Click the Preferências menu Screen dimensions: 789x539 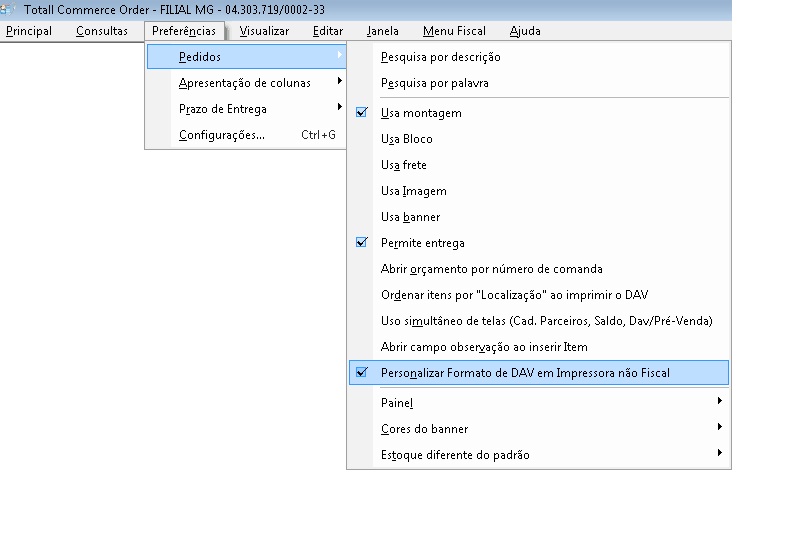pos(184,31)
